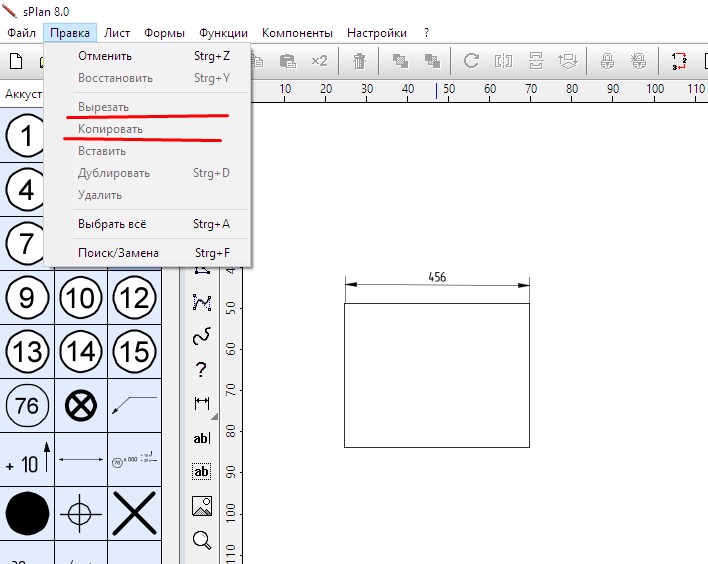Pick the angled leader line component

point(135,406)
